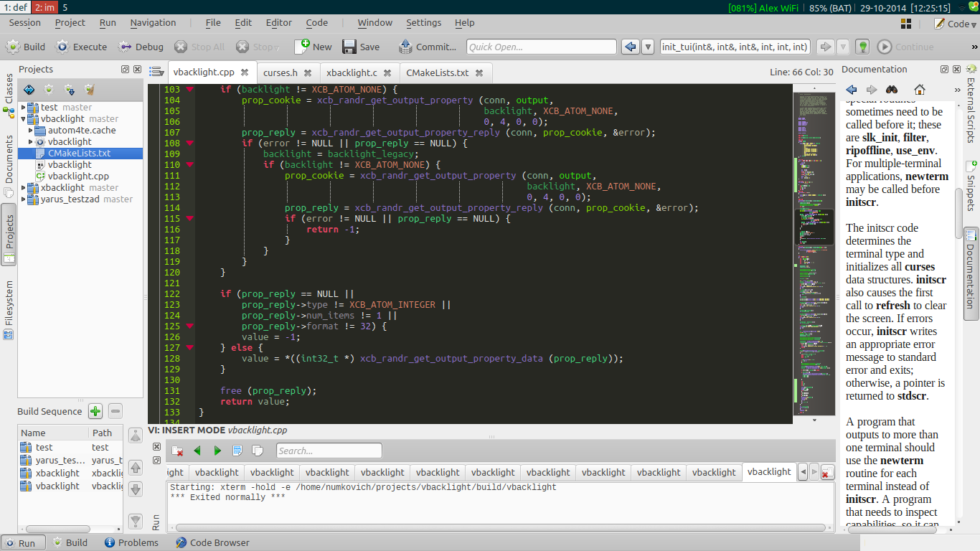Click the Build toolbar button
Screen dimensions: 980x551
coord(26,47)
